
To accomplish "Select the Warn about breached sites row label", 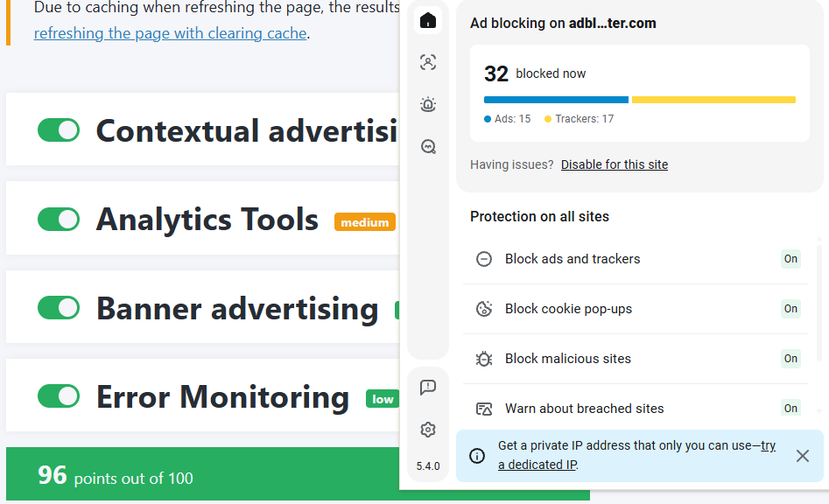I will click(x=584, y=409).
